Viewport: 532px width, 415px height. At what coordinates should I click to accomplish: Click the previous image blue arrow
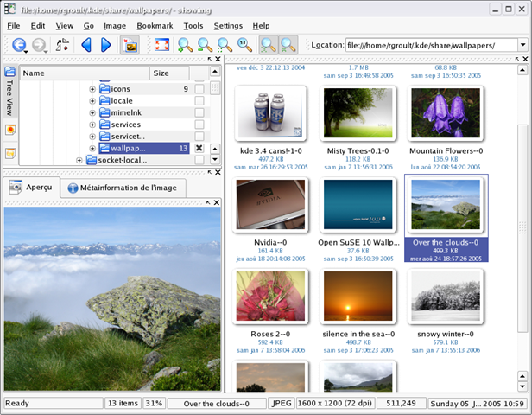click(x=85, y=45)
